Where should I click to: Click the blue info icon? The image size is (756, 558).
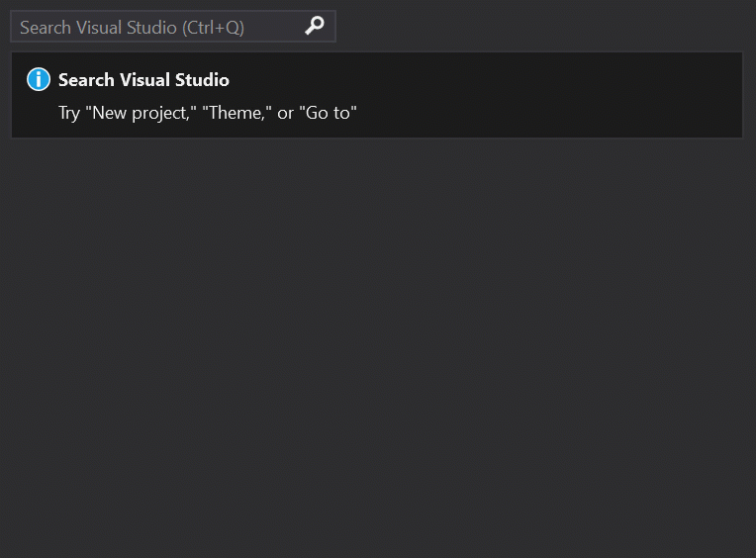tap(39, 79)
